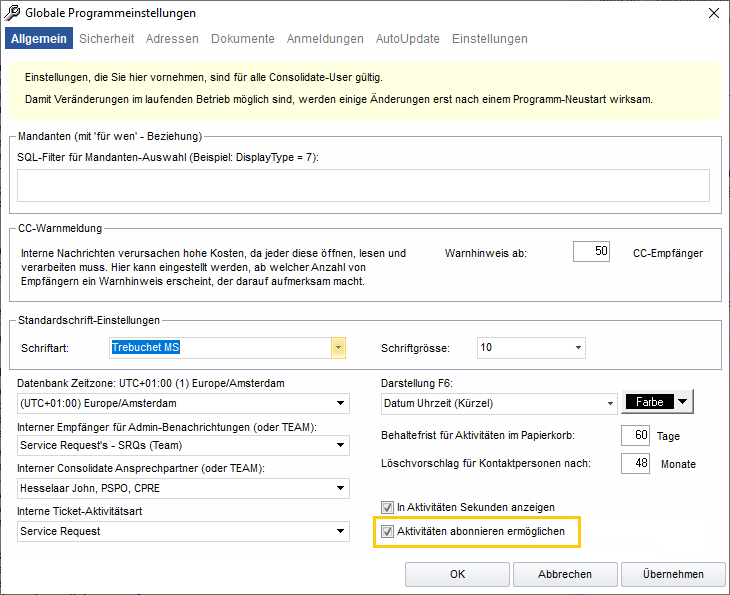The image size is (730, 595).
Task: Open the Darstellung F6 dropdown
Action: coord(609,404)
